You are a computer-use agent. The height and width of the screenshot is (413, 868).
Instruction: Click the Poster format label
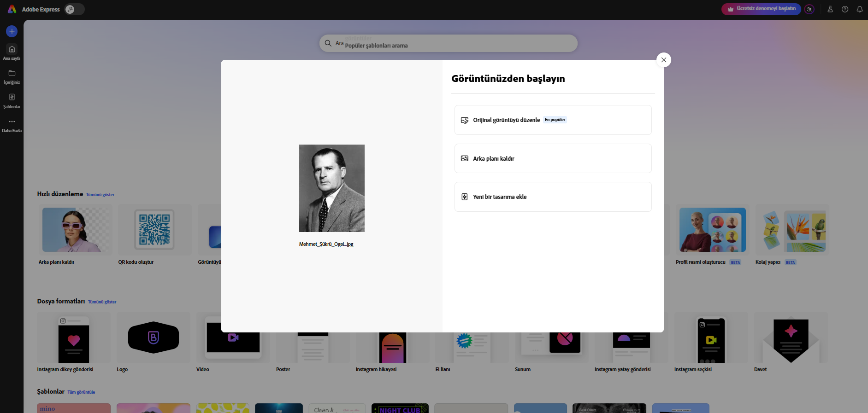pyautogui.click(x=283, y=370)
